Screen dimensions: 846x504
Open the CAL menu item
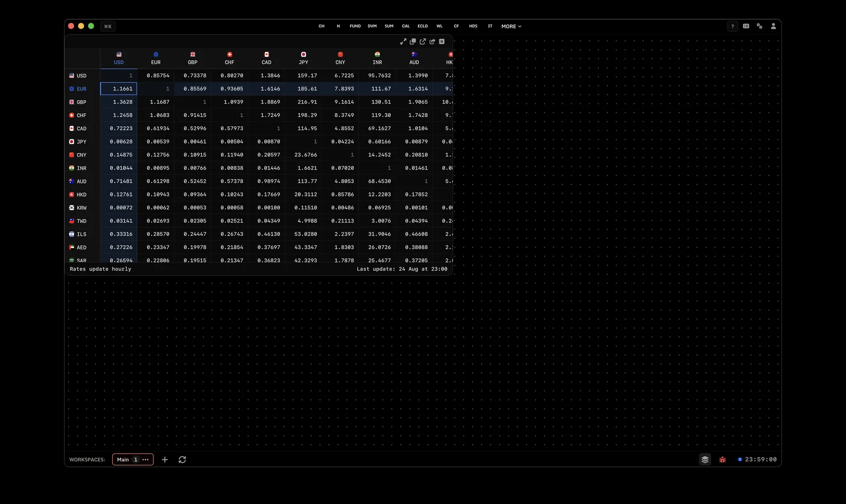(x=406, y=26)
